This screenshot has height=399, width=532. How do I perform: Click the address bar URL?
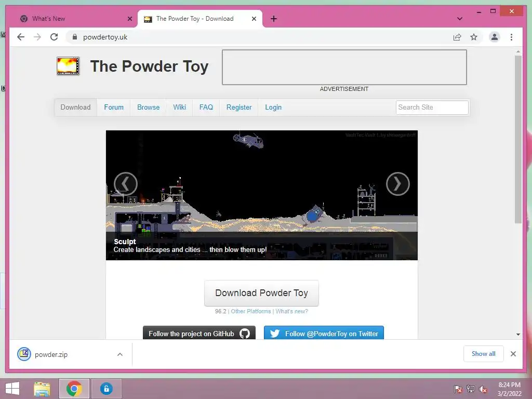[x=105, y=37]
